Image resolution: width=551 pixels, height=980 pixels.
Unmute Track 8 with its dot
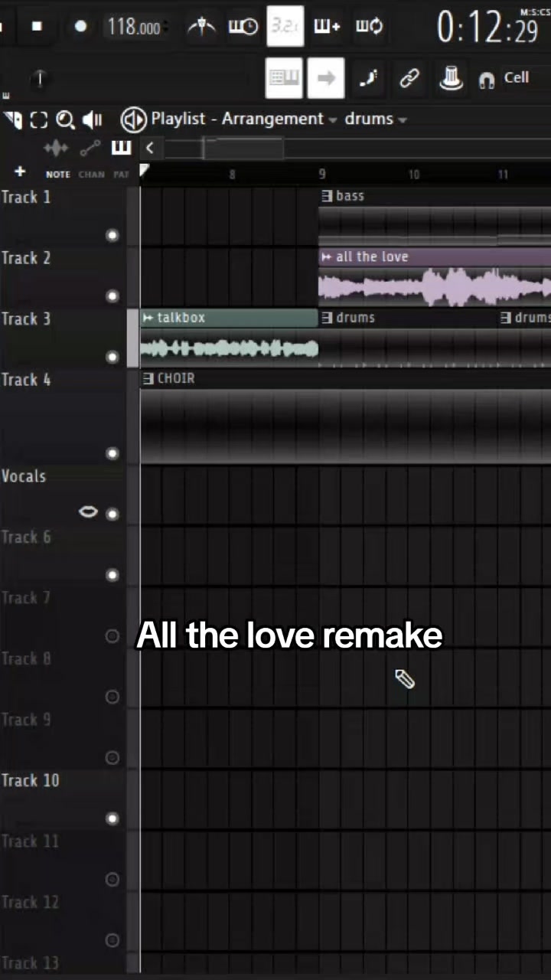[x=112, y=697]
